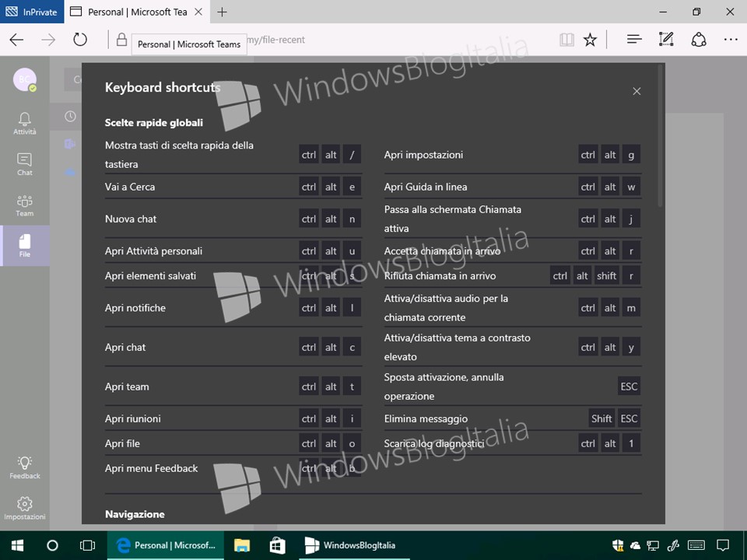Click the 'g' key of Apri impostazioni
747x560 pixels.
click(631, 155)
